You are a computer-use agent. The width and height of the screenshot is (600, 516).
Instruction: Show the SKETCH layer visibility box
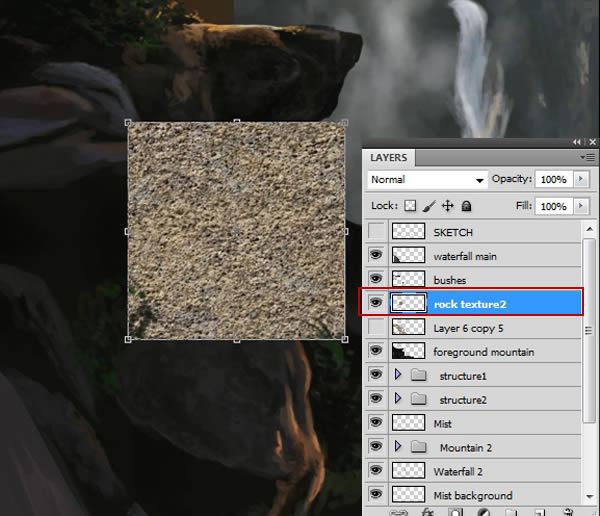tap(376, 231)
